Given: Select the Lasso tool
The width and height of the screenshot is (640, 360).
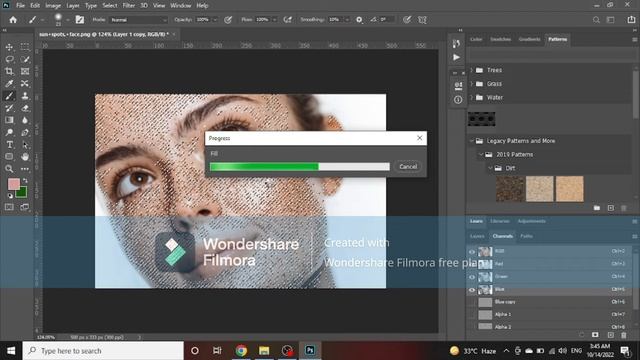Looking at the screenshot, I should [x=9, y=60].
